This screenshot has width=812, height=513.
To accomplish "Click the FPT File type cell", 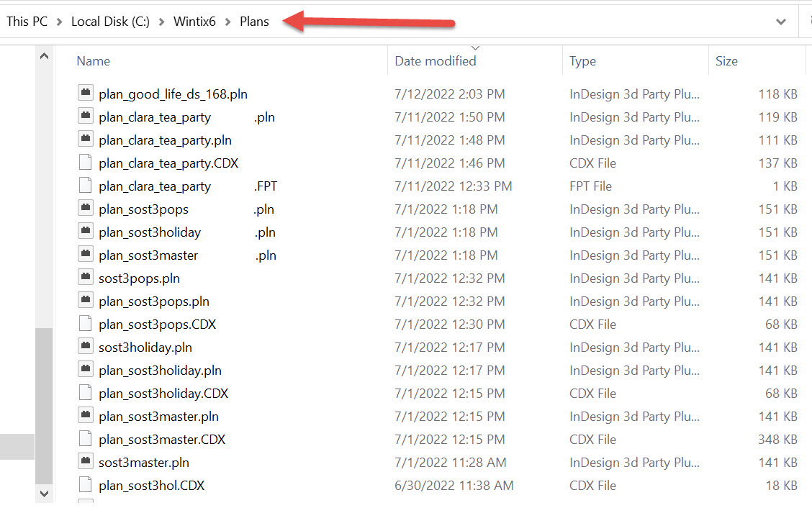I will pyautogui.click(x=590, y=186).
